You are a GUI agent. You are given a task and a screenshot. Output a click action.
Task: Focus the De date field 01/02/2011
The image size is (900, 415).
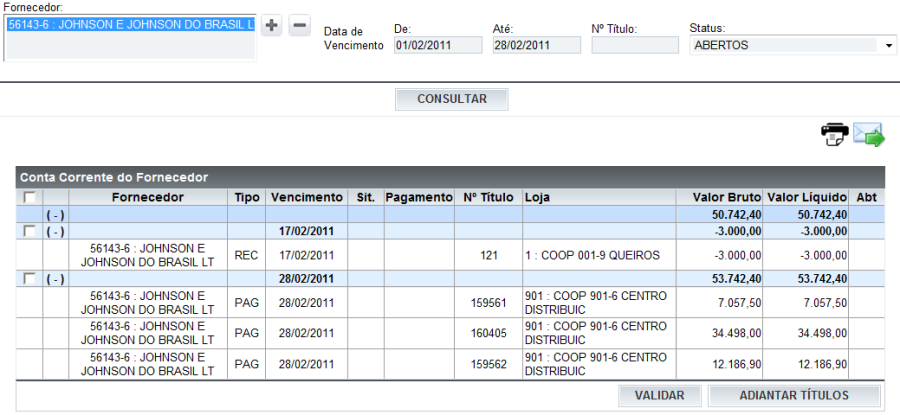(x=438, y=45)
